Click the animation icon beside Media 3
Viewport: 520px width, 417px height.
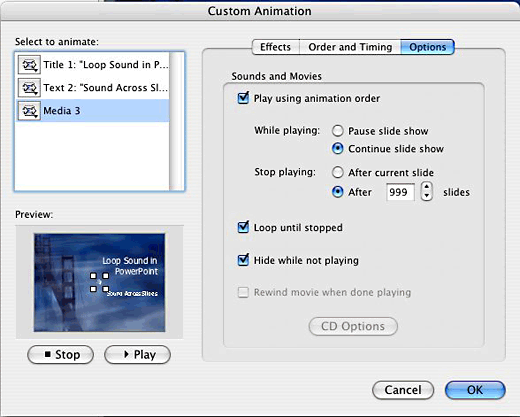tap(29, 111)
